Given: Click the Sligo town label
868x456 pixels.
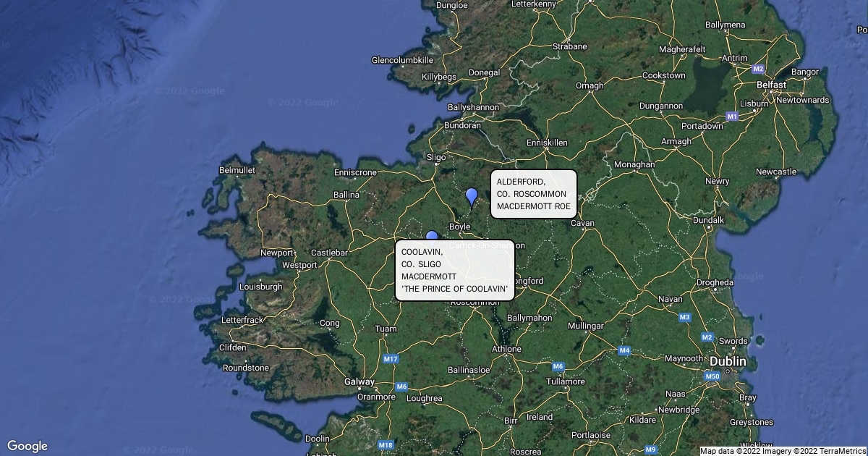Looking at the screenshot, I should [x=436, y=156].
